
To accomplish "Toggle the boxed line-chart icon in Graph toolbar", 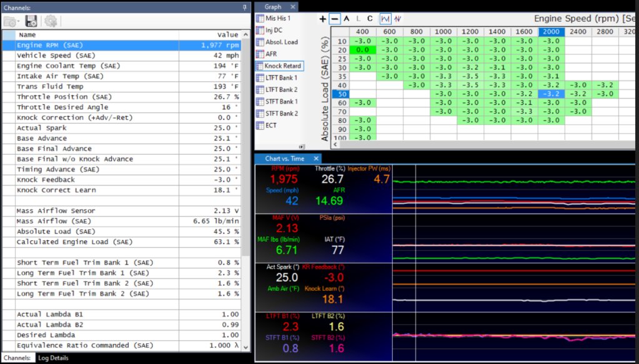I will 385,19.
